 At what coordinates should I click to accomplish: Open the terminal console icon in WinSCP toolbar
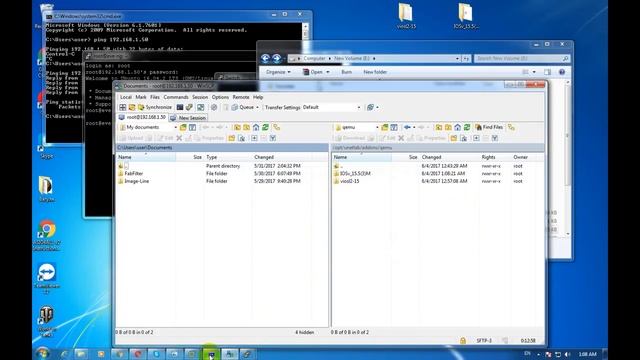click(180, 107)
